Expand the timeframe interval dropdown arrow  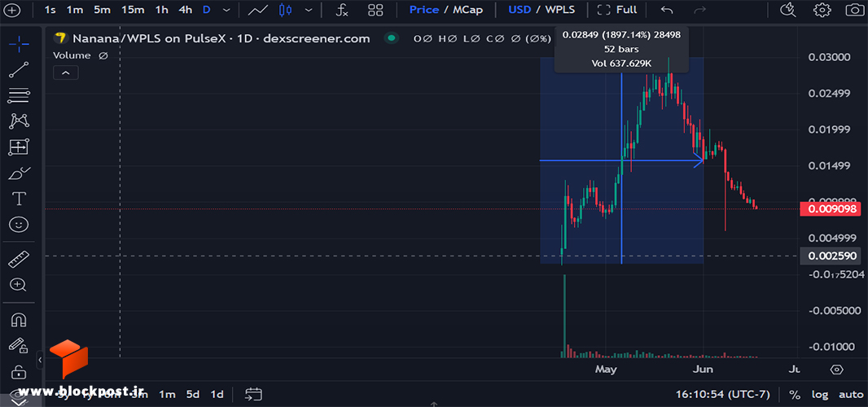click(x=226, y=10)
